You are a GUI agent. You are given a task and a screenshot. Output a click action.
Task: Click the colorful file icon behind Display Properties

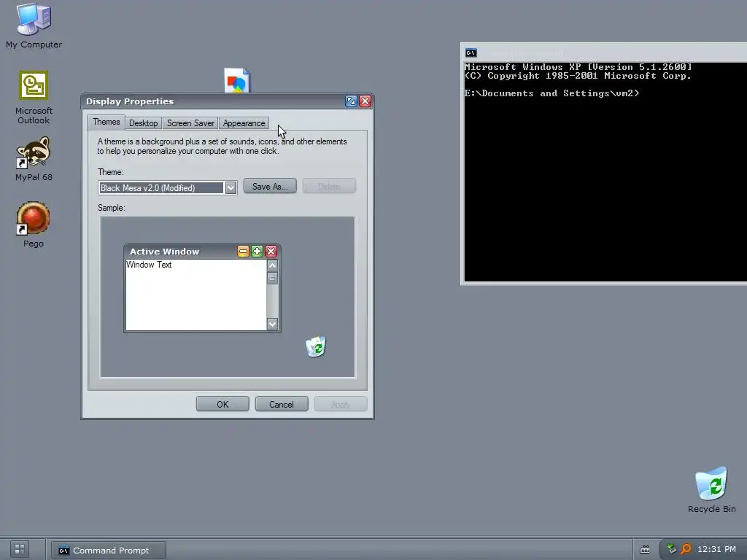tap(237, 80)
